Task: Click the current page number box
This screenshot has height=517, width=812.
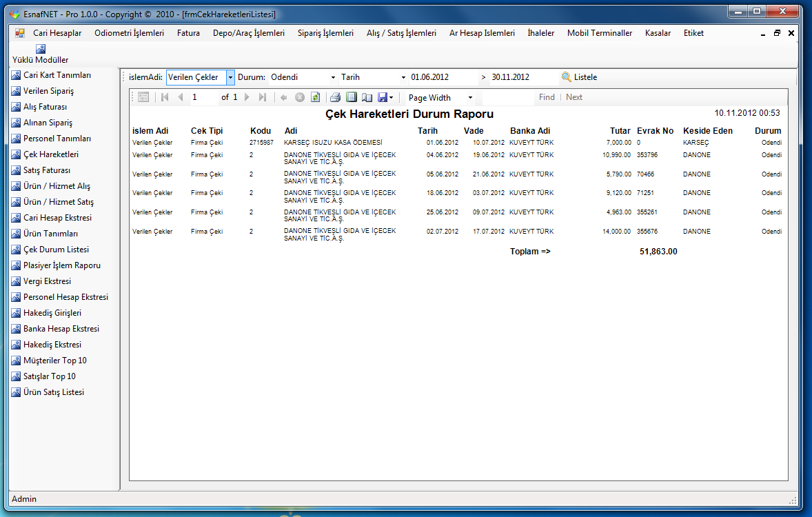Action: tap(204, 97)
